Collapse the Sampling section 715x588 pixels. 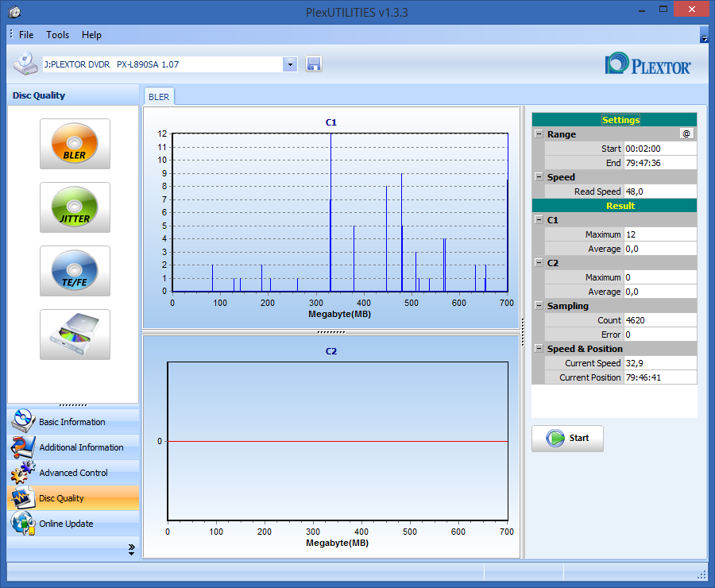pyautogui.click(x=539, y=305)
